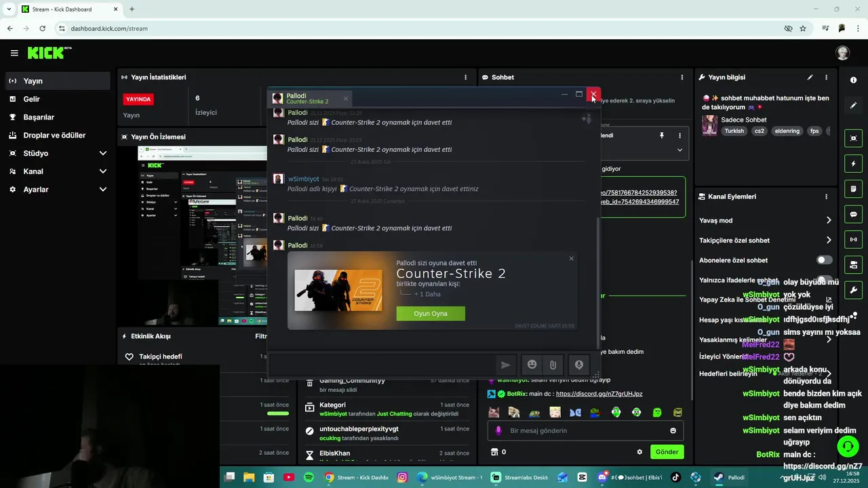The width and height of the screenshot is (868, 488).
Task: Open pinned message options menu
Action: tap(679, 136)
